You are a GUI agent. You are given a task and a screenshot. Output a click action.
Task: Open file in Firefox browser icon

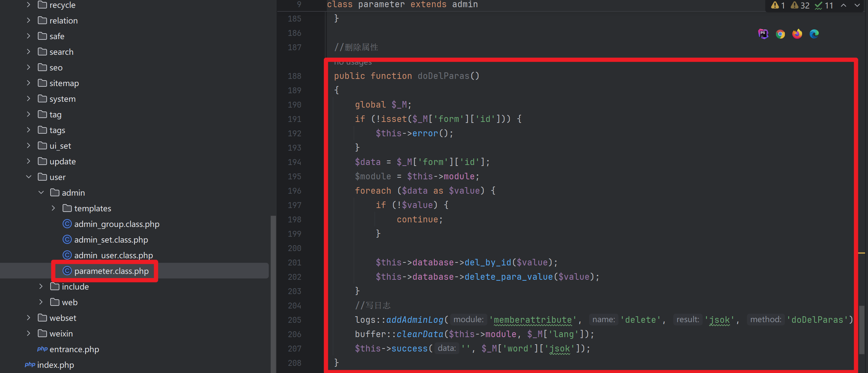[x=797, y=34]
